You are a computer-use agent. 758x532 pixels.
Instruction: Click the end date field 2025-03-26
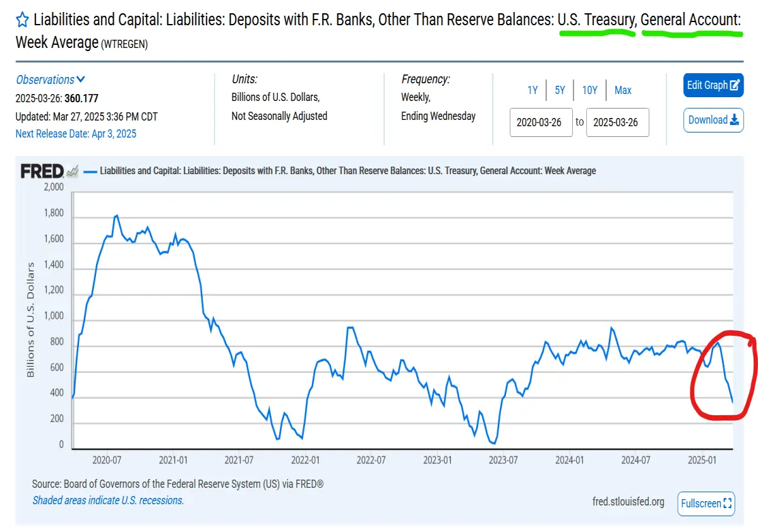point(617,122)
